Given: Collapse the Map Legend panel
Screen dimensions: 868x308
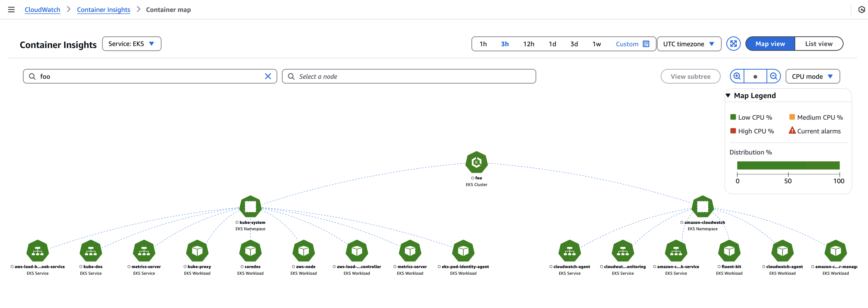Looking at the screenshot, I should (x=728, y=96).
